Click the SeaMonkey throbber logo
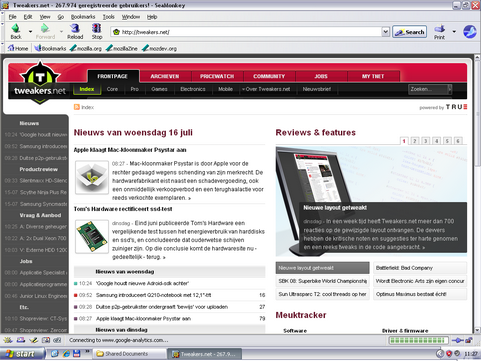The width and height of the screenshot is (481, 361). tap(470, 32)
